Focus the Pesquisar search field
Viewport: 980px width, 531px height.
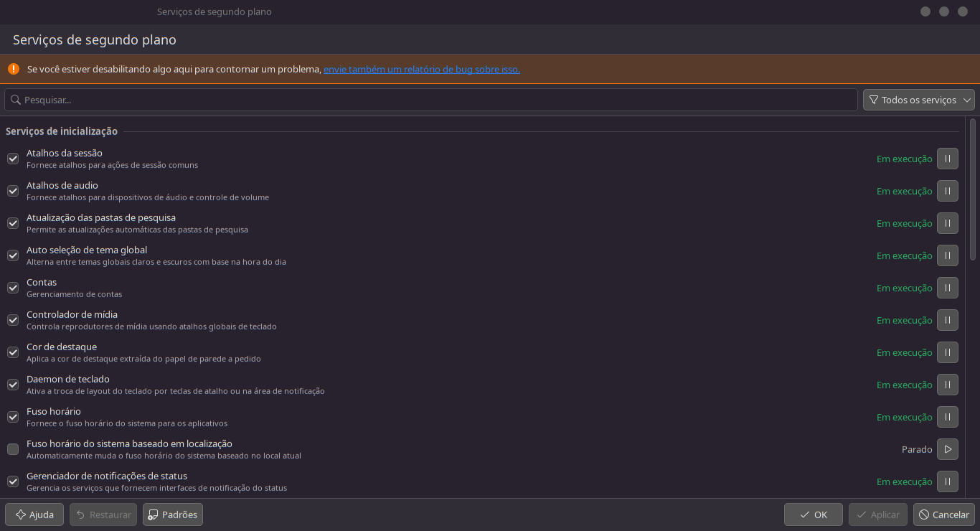tap(430, 100)
